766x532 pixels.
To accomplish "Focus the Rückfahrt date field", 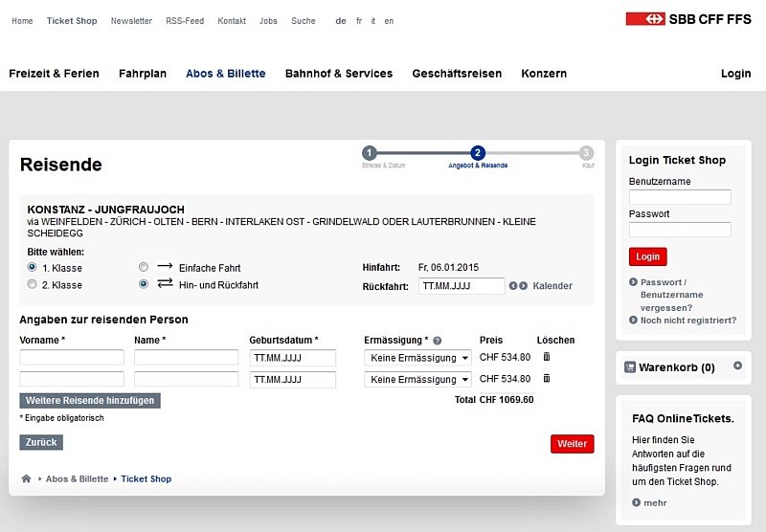I will [x=462, y=286].
